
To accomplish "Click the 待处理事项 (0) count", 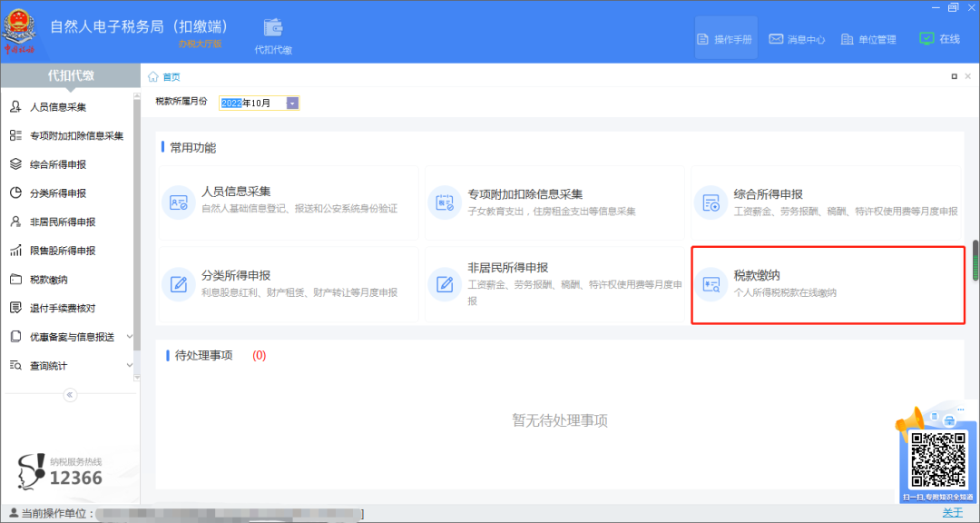I will coord(259,355).
